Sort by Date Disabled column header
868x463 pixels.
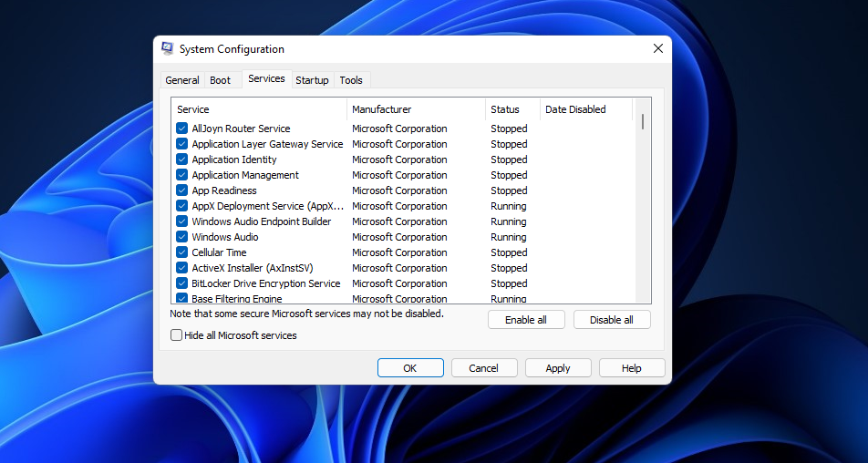pyautogui.click(x=585, y=109)
